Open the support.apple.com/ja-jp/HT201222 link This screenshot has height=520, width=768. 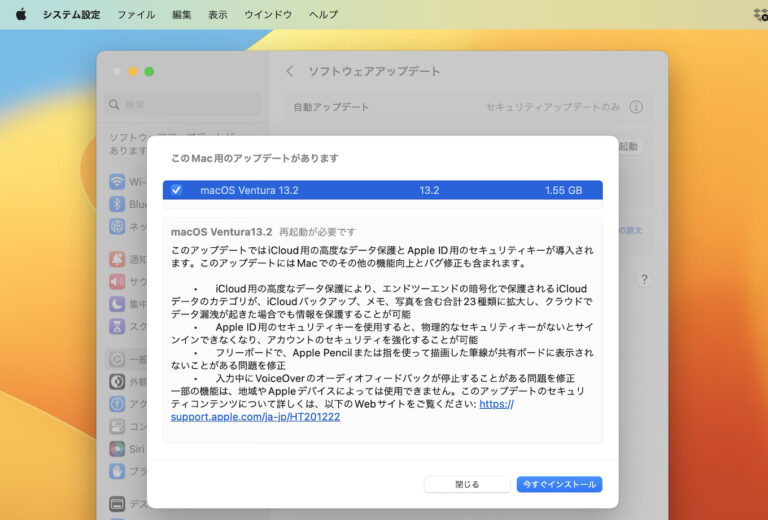tap(255, 417)
